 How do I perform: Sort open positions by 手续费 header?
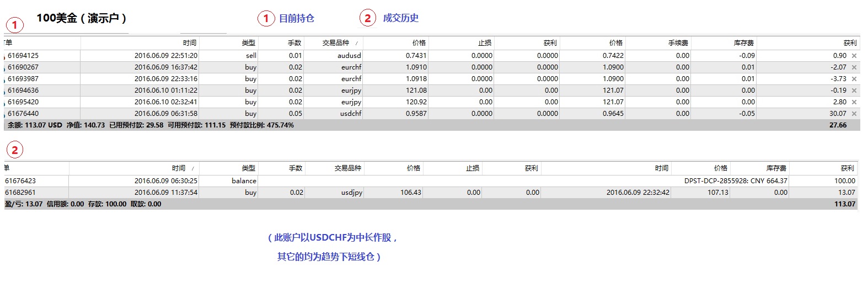click(678, 42)
